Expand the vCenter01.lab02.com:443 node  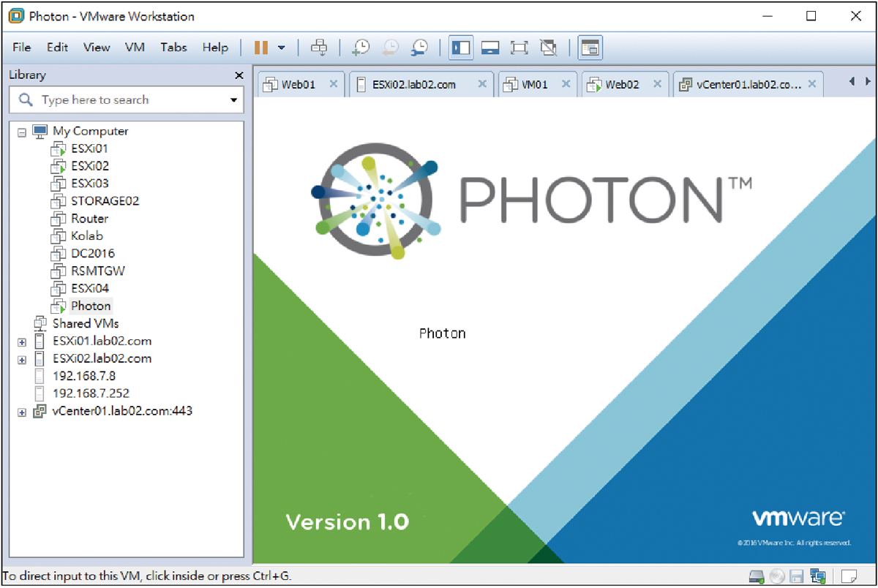click(22, 412)
